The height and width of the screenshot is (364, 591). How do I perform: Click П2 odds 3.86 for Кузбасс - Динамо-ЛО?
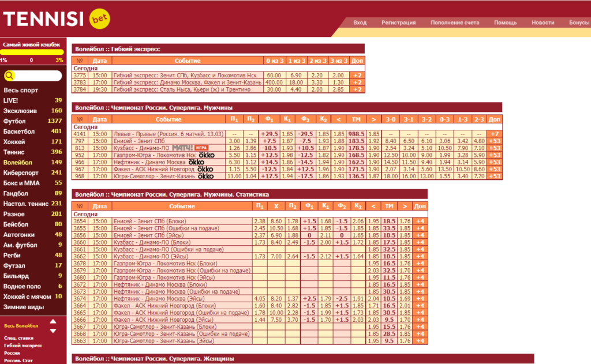(x=250, y=148)
